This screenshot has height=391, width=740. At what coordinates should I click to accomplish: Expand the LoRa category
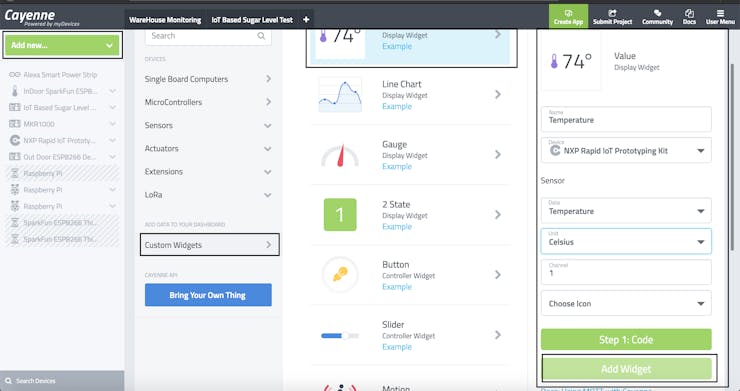[208, 195]
